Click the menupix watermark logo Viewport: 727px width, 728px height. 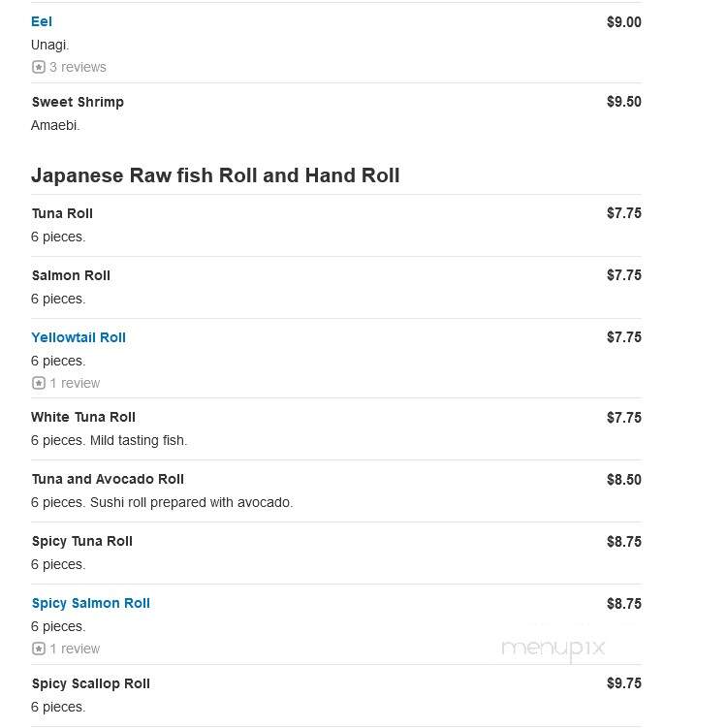[x=553, y=649]
